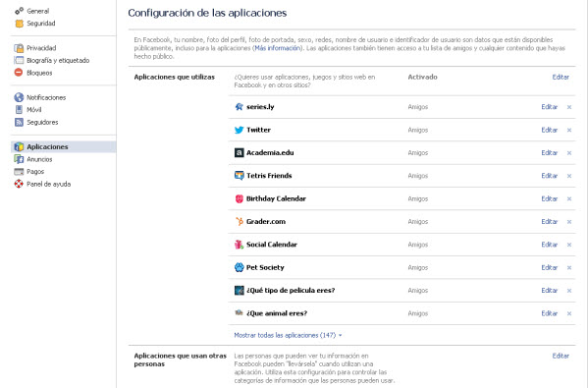Open Anuncios settings
This screenshot has height=388, width=588.
(x=39, y=159)
